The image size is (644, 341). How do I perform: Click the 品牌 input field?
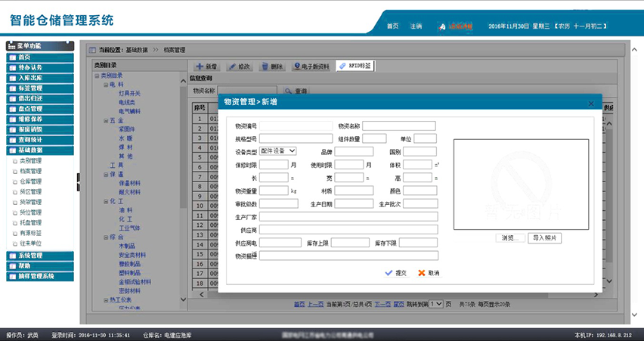(x=354, y=152)
